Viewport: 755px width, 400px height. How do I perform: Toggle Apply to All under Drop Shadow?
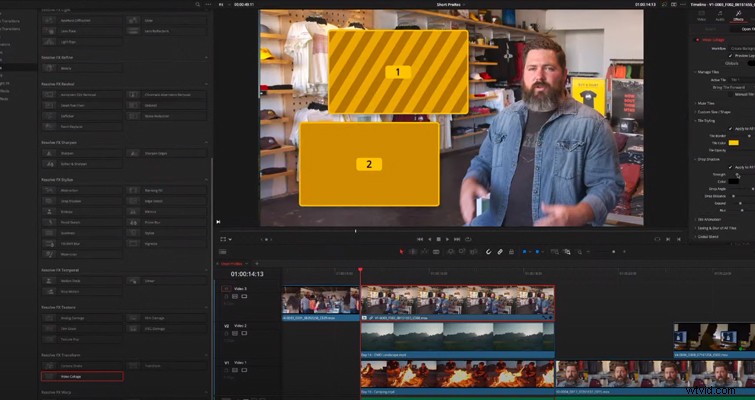tap(730, 167)
